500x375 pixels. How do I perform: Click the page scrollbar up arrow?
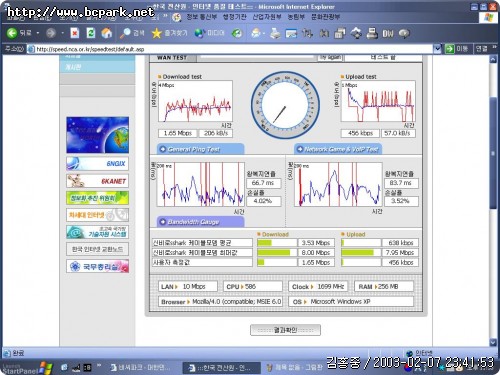[493, 59]
